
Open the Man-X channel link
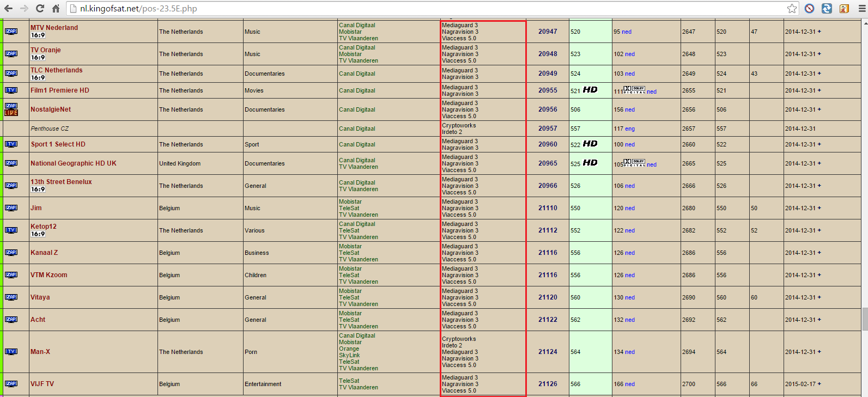[x=40, y=352]
